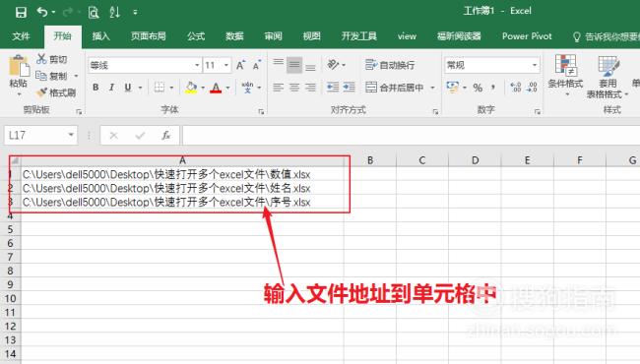Click the decrease indent icon
This screenshot has height=364, width=640.
coord(333,88)
